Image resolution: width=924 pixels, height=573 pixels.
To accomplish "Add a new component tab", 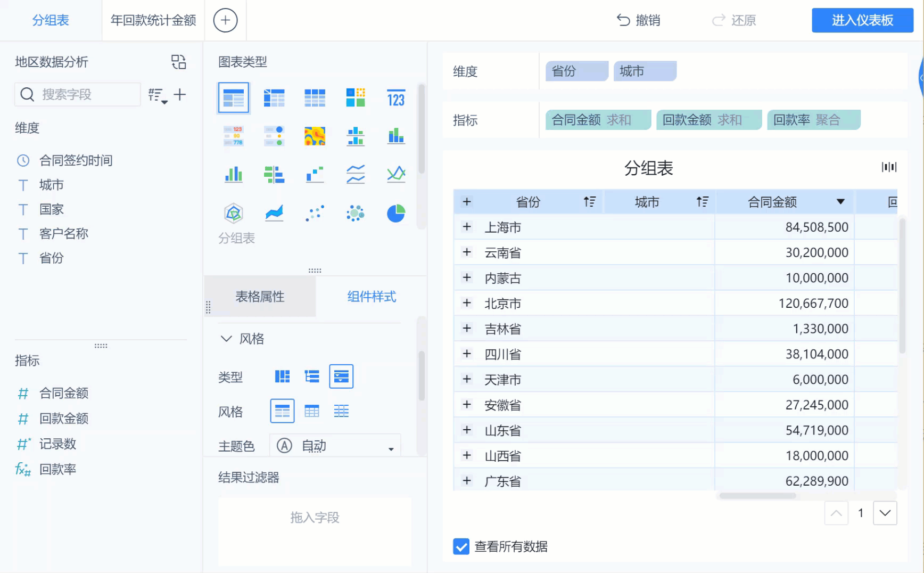I will tap(225, 20).
